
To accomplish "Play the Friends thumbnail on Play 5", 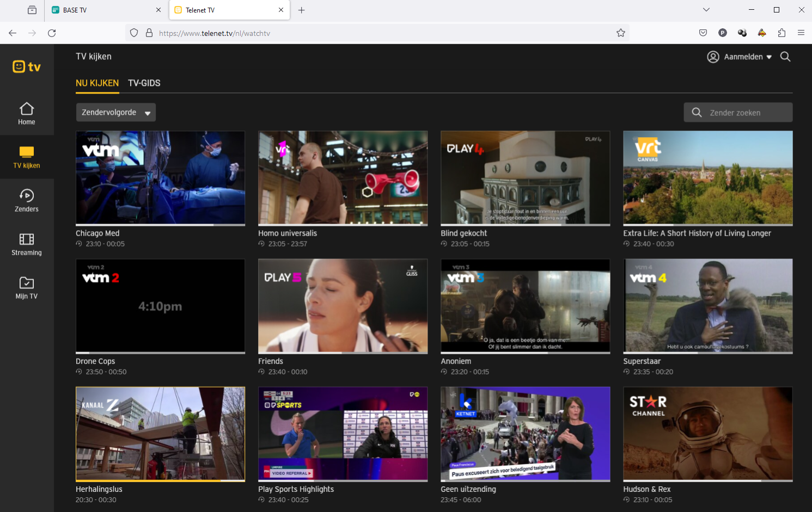I will point(343,305).
